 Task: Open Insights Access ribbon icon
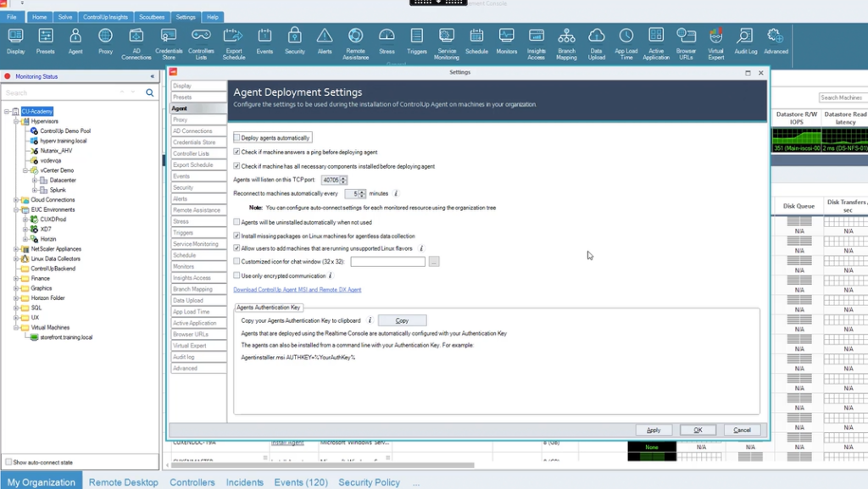pos(536,44)
